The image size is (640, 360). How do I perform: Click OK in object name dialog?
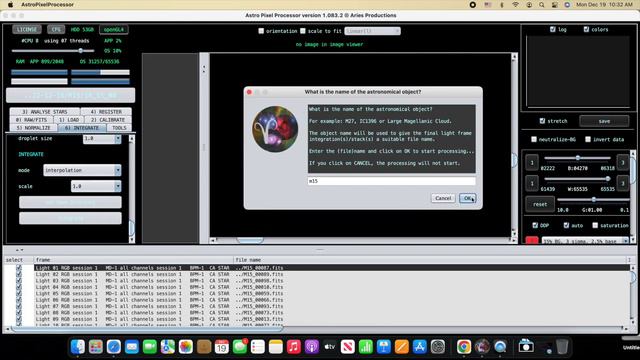pos(467,198)
